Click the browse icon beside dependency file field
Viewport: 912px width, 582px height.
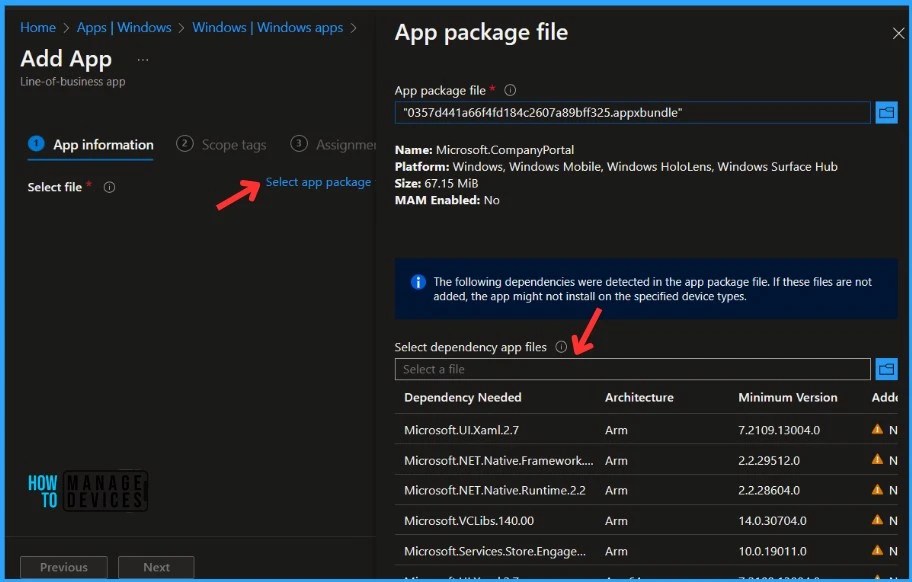pyautogui.click(x=887, y=368)
